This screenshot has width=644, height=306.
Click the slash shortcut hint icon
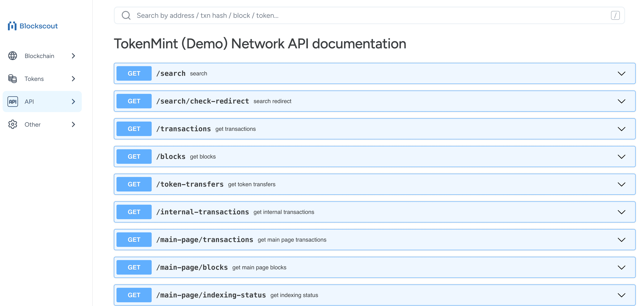[615, 15]
